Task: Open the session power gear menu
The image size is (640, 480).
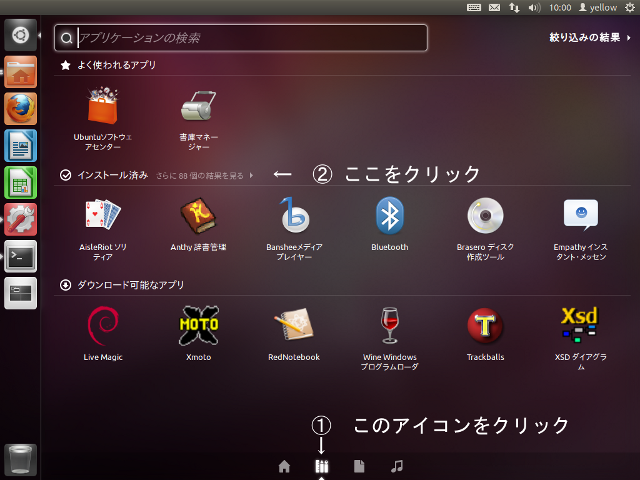Action: [x=630, y=7]
